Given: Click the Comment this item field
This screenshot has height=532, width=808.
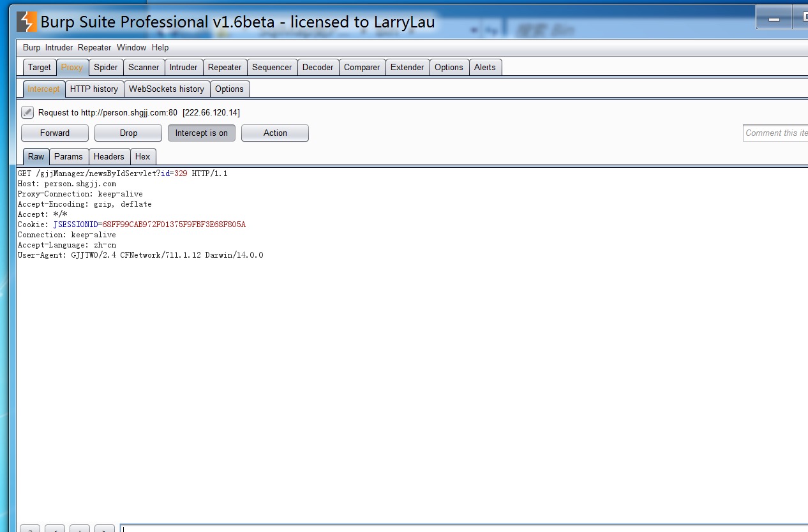Looking at the screenshot, I should pyautogui.click(x=775, y=133).
